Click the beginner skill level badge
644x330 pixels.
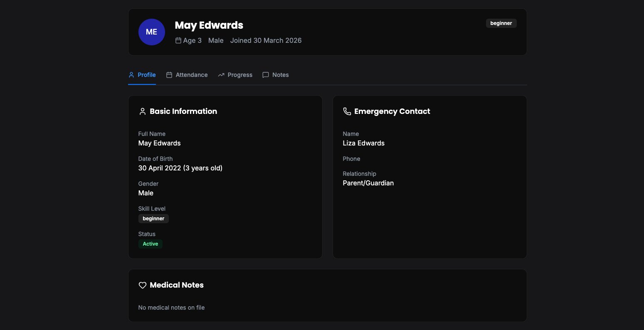click(153, 218)
